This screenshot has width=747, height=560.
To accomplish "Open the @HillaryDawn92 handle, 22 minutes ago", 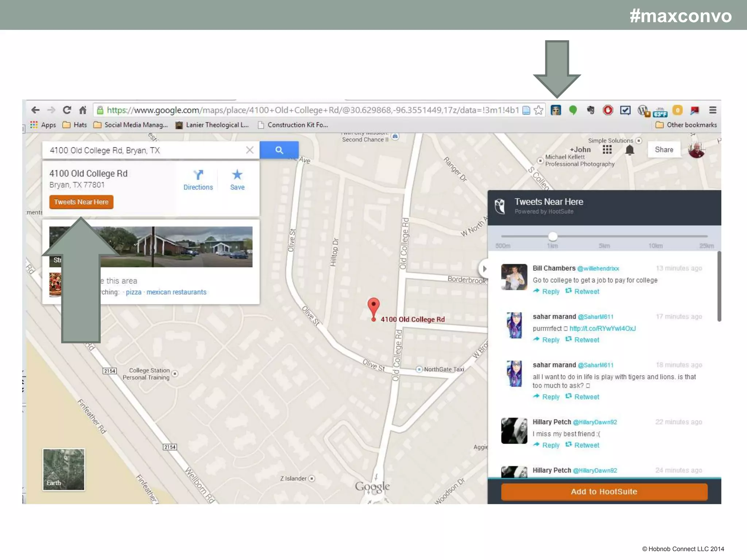I will [x=595, y=422].
